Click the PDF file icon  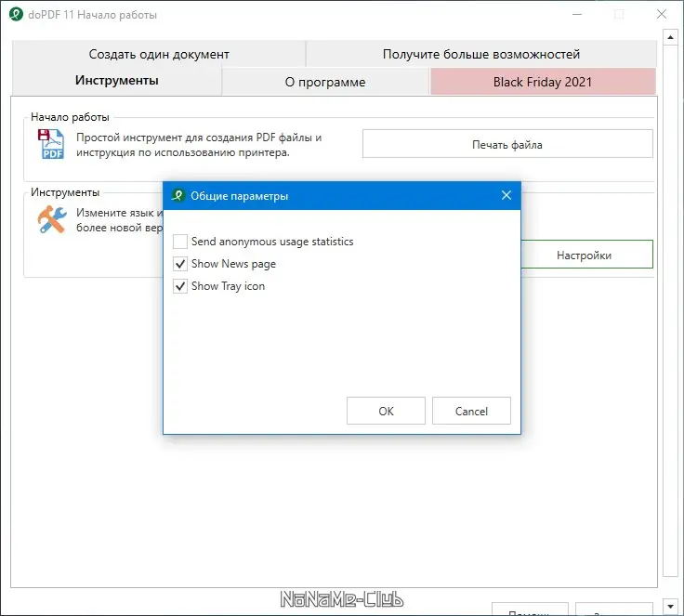(51, 144)
